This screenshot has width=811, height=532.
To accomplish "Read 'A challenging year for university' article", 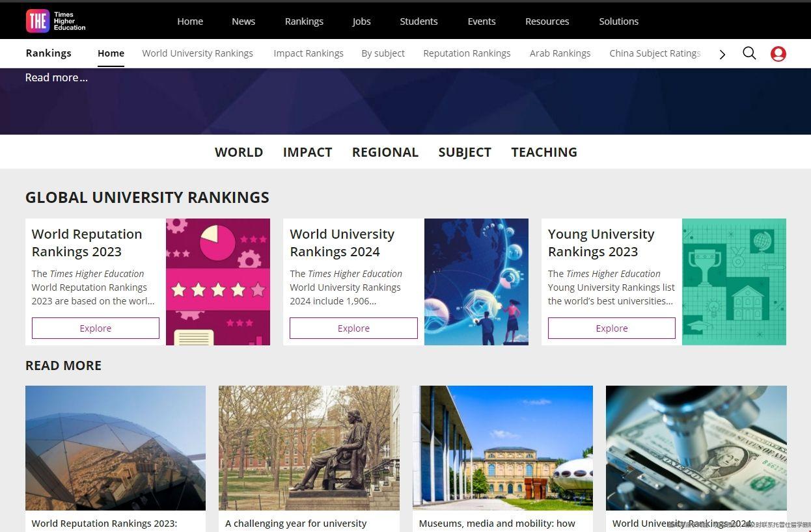I will coord(296,524).
